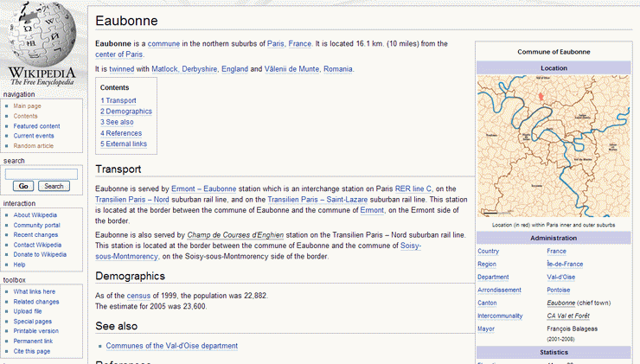Open Communes of the Val-d'Oise department
The width and height of the screenshot is (640, 364).
point(172,346)
